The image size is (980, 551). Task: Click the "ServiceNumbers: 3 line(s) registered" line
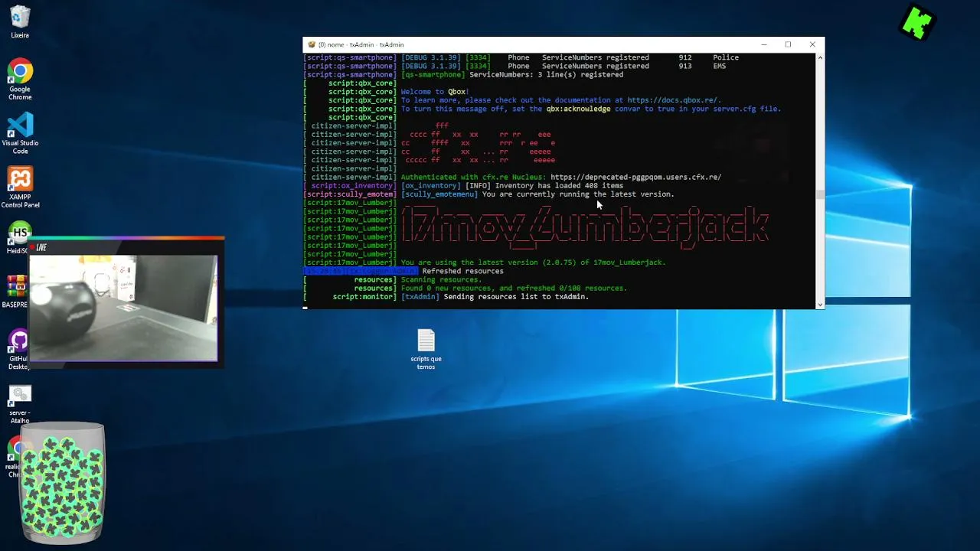tap(546, 75)
